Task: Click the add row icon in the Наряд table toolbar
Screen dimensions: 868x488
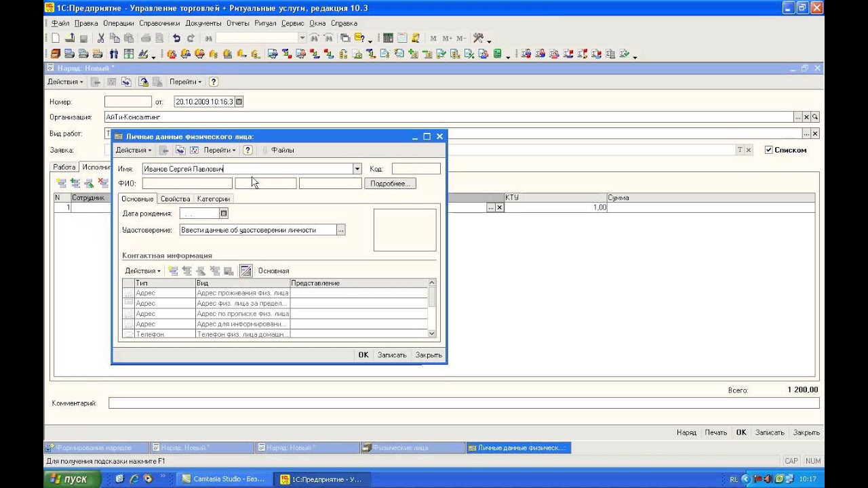Action: tap(61, 183)
